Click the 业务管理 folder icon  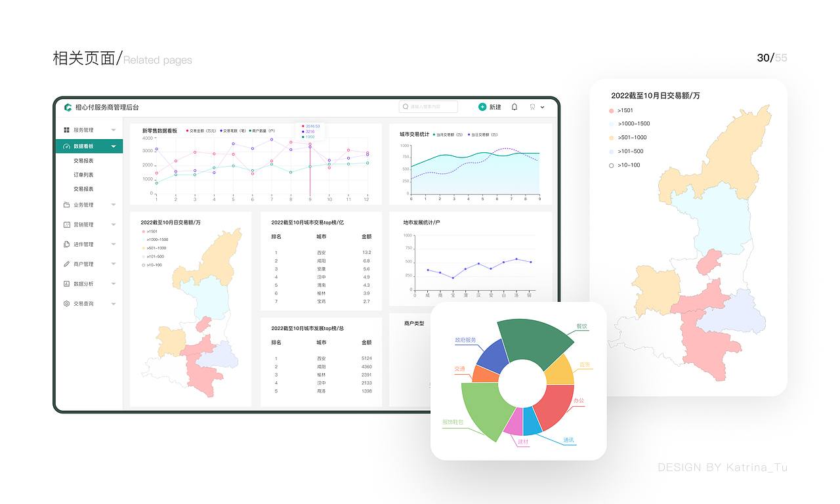(67, 205)
